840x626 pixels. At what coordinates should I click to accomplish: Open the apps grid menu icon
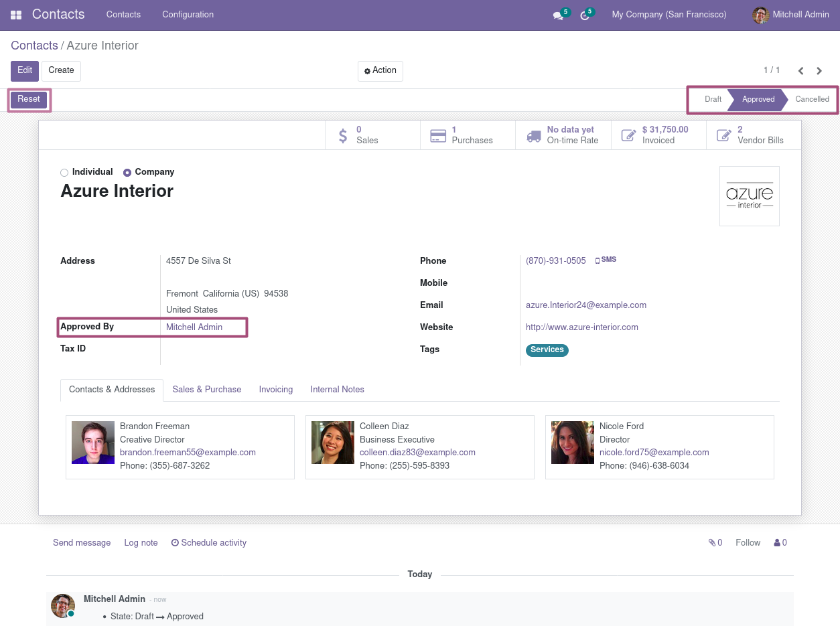(16, 15)
